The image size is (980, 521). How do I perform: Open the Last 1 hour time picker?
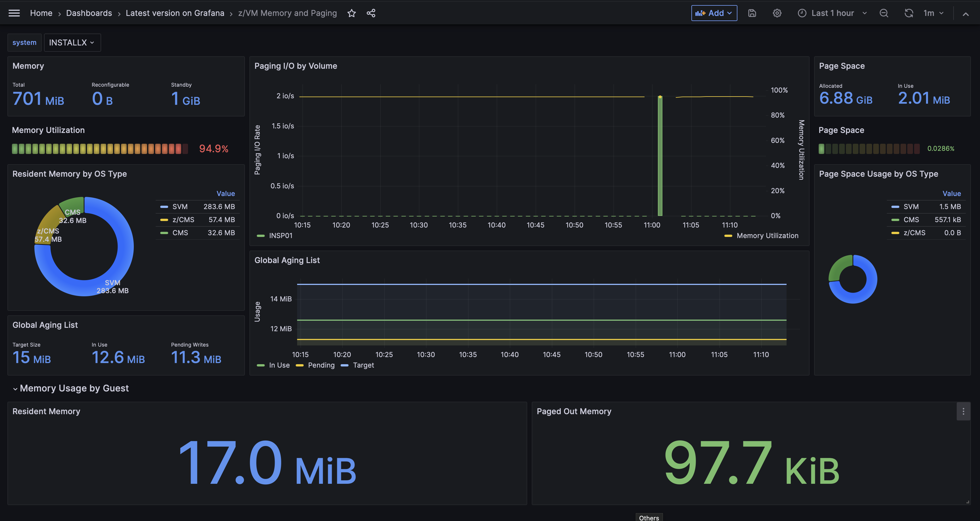(x=832, y=13)
